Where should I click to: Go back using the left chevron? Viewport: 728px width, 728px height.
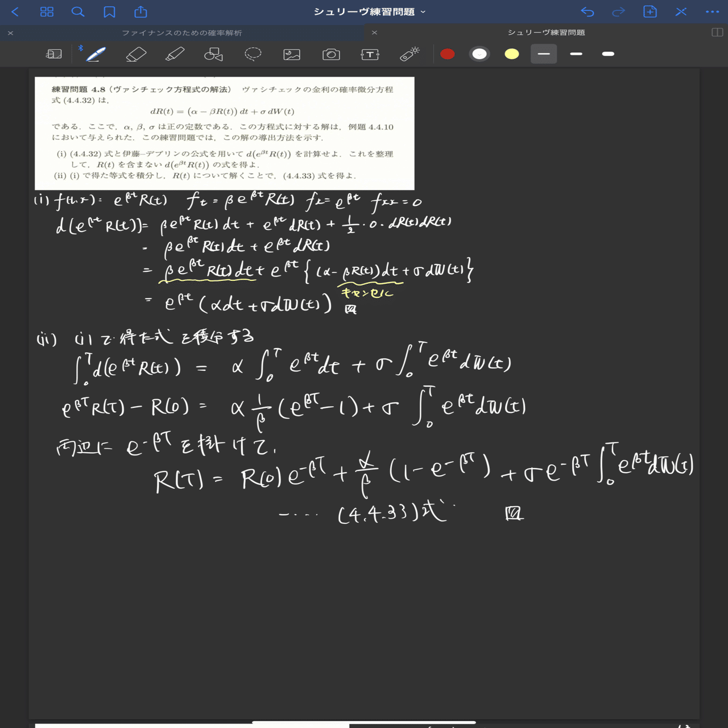15,11
